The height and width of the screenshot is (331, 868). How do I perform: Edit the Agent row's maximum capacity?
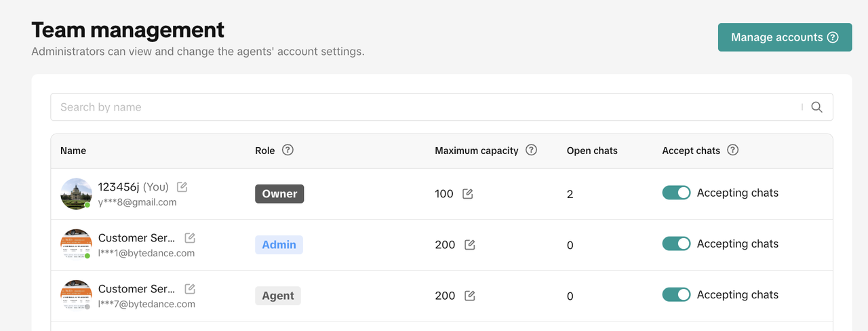(x=469, y=296)
